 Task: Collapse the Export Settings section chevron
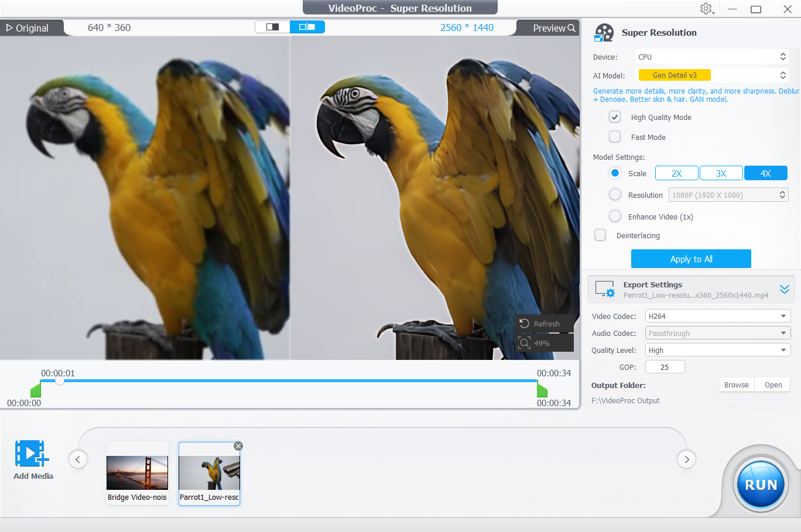click(785, 289)
